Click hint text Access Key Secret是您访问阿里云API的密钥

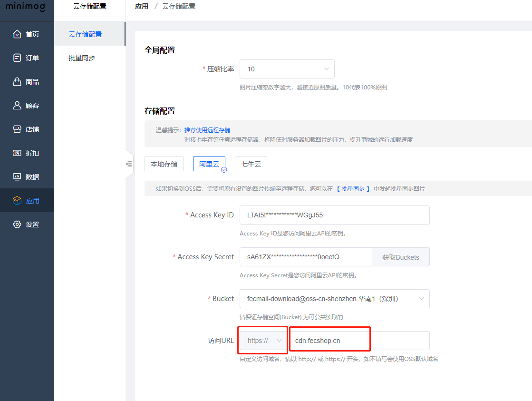coord(298,275)
